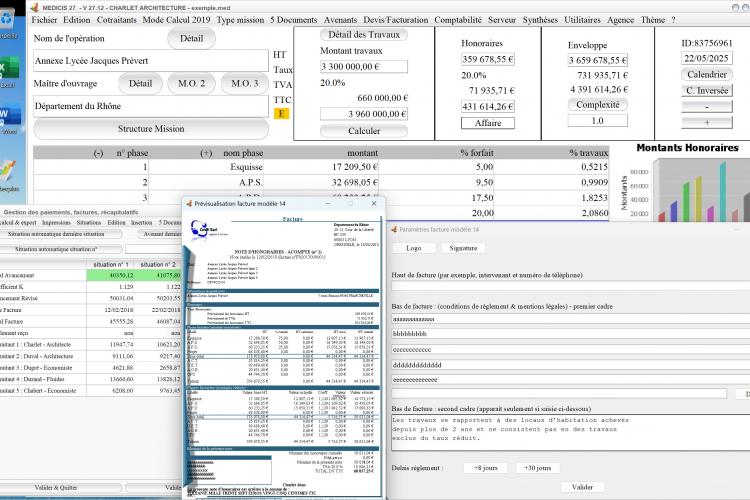Click the cccccccccccc footer line field

(571, 350)
